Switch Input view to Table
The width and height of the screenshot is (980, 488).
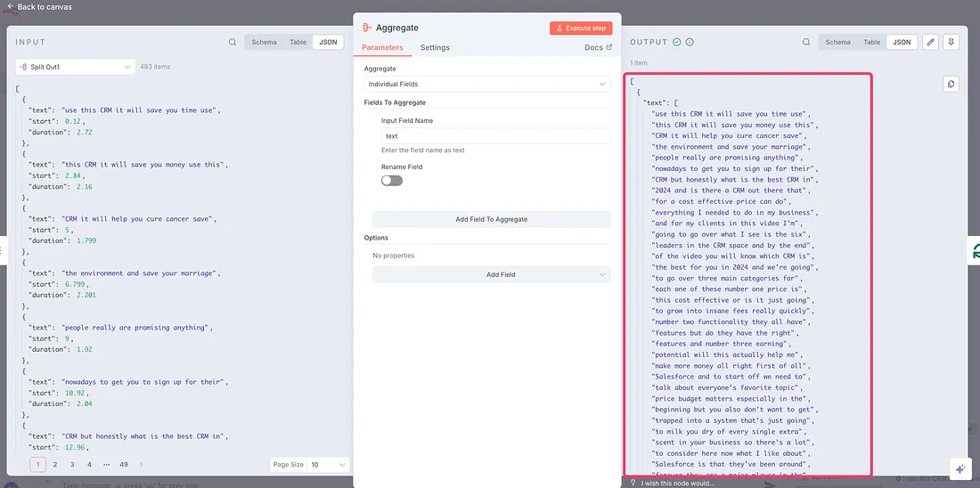pyautogui.click(x=298, y=42)
